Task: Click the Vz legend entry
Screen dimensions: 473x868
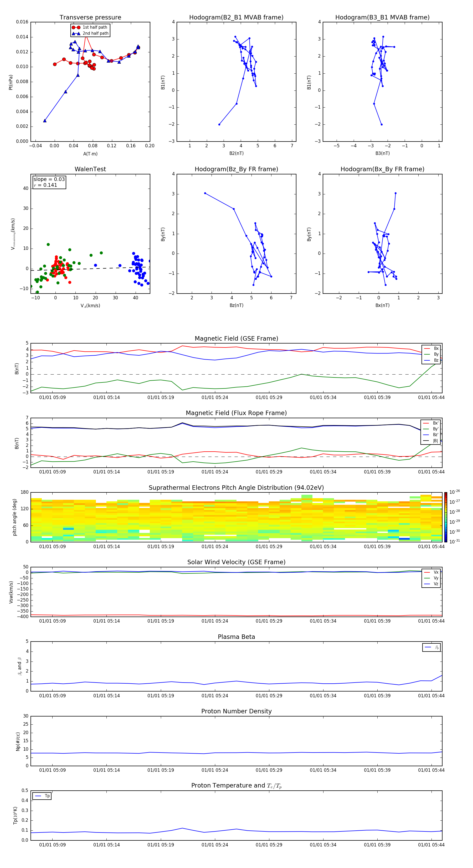Action: [431, 584]
